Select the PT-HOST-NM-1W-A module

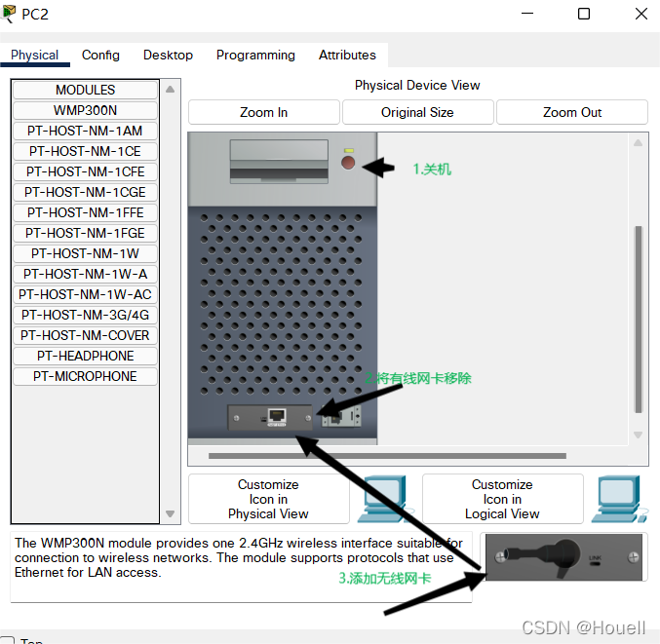pos(86,274)
